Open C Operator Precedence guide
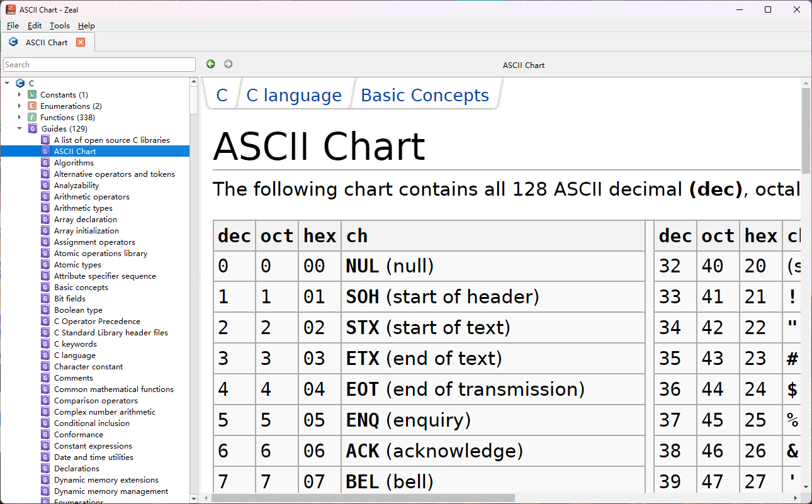Screen dimensions: 812x504 pyautogui.click(x=97, y=321)
